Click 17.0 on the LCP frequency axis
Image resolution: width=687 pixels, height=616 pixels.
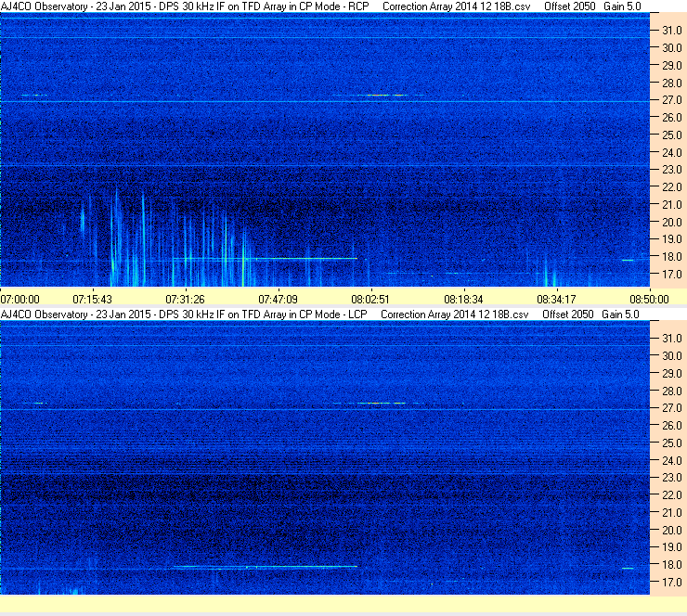(x=671, y=583)
